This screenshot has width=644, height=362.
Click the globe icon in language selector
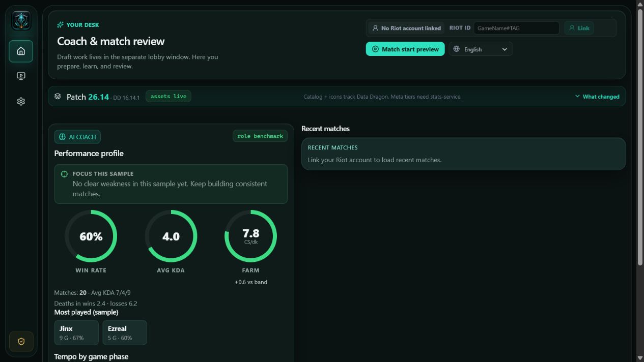(x=457, y=49)
